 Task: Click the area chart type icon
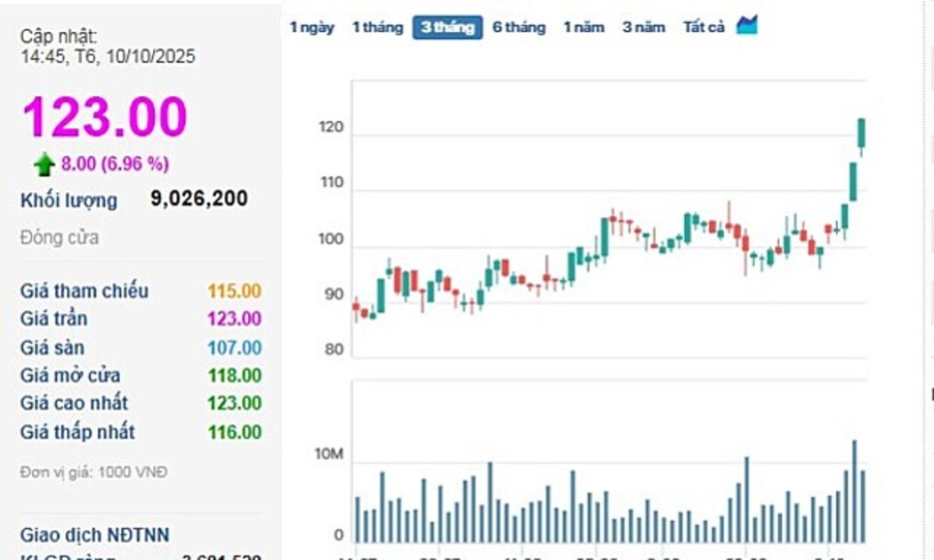746,26
